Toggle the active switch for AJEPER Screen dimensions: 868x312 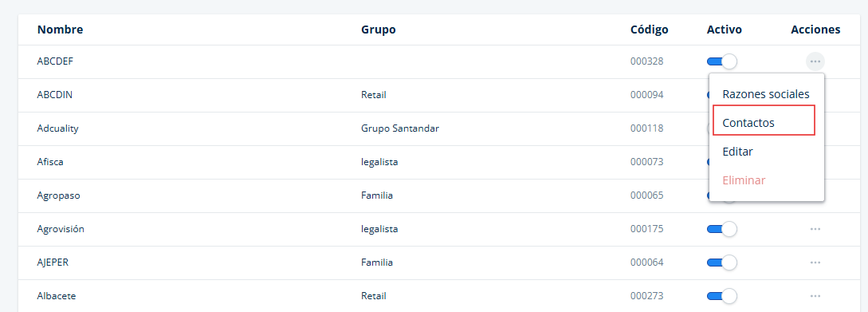(x=722, y=262)
